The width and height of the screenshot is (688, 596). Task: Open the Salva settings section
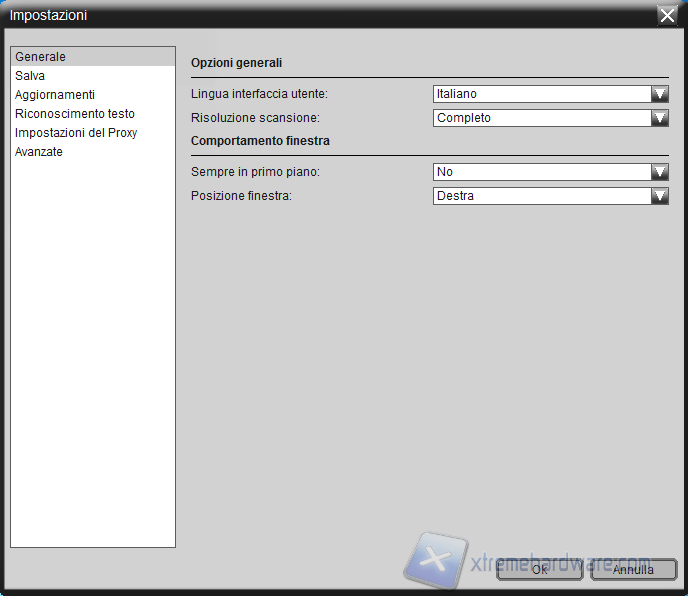tap(30, 76)
